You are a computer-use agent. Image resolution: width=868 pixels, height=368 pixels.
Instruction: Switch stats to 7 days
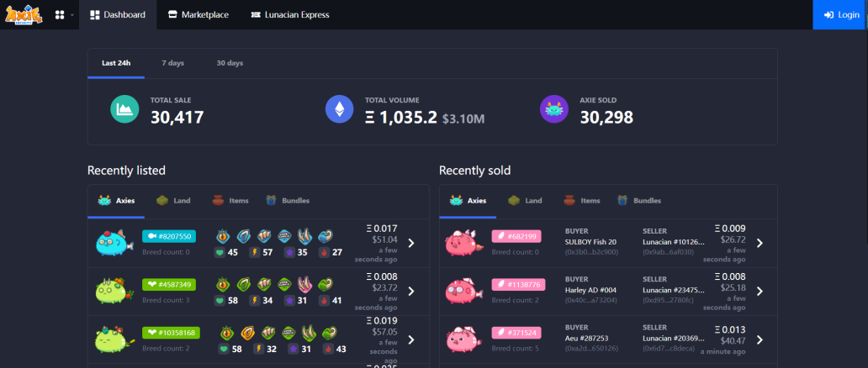click(x=172, y=63)
